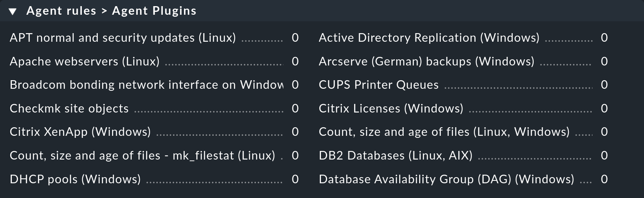Open Citrix XenApp (Windows) rule
Viewport: 644px width, 198px height.
point(80,132)
